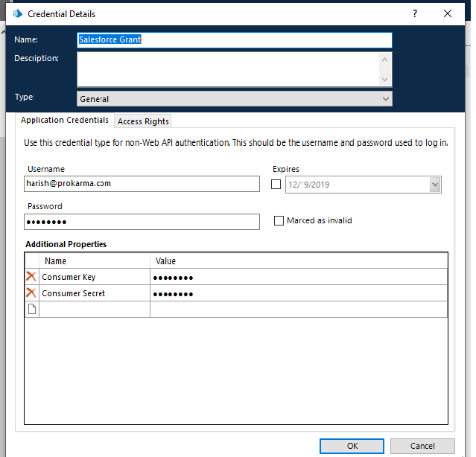This screenshot has width=476, height=457.
Task: Click the red X beside Consumer Secret
Action: (x=31, y=293)
